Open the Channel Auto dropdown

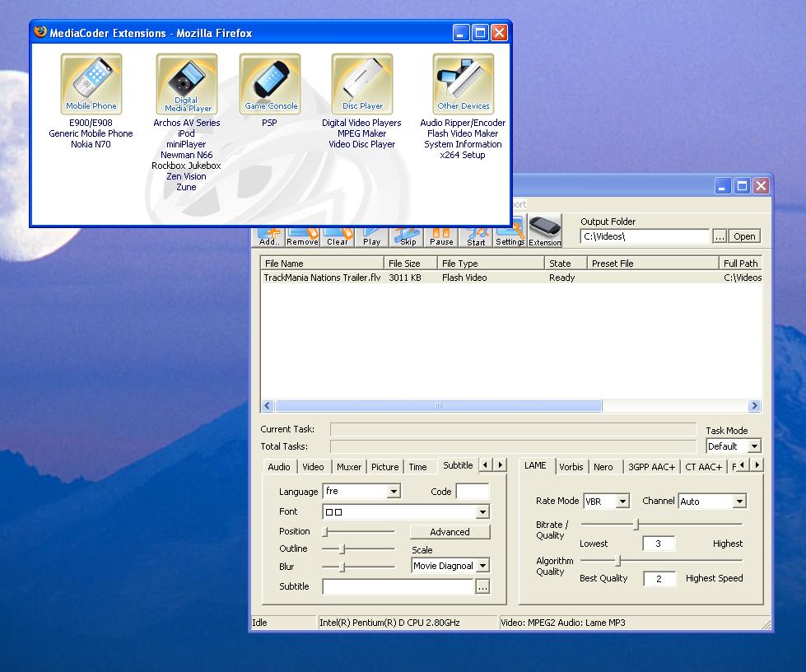[738, 502]
